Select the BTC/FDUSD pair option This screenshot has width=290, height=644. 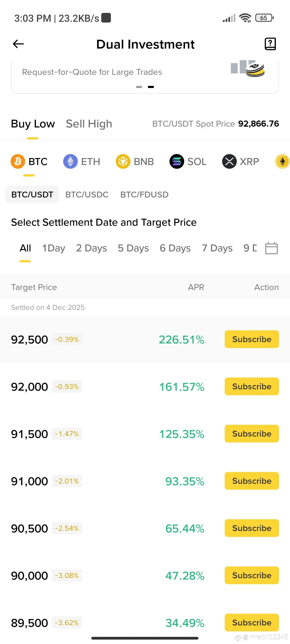[x=144, y=195]
